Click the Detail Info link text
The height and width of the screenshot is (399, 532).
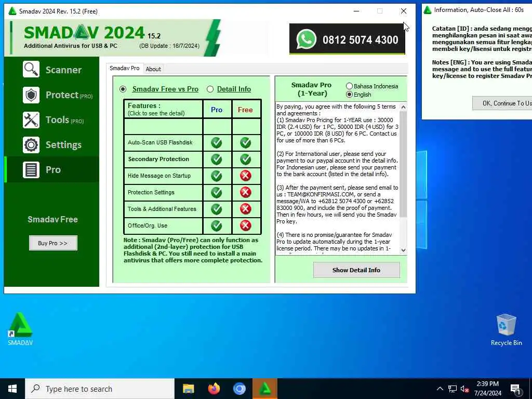(234, 89)
